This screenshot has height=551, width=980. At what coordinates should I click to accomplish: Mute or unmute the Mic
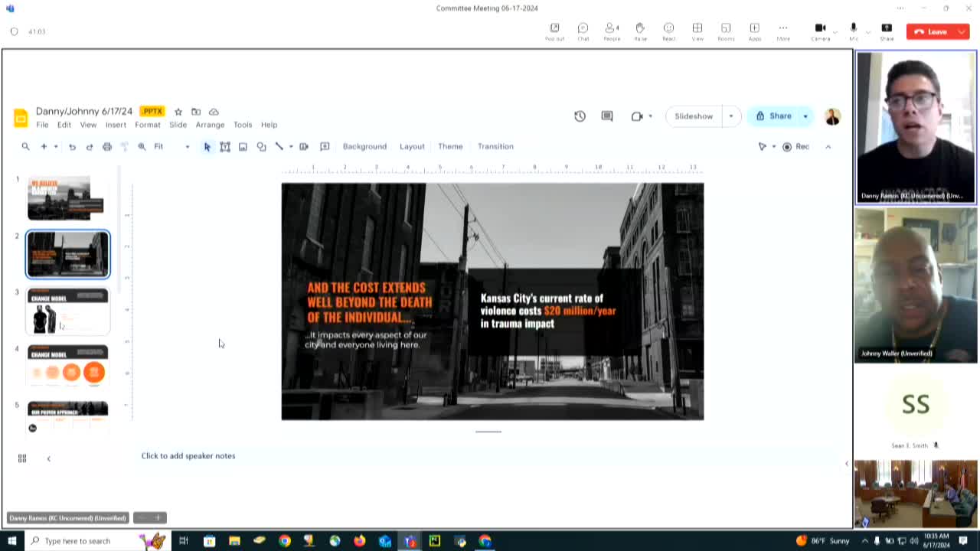(x=853, y=31)
